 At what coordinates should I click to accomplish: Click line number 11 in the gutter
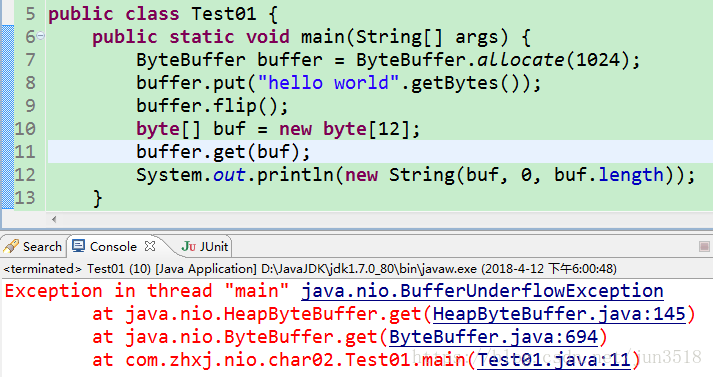point(25,152)
